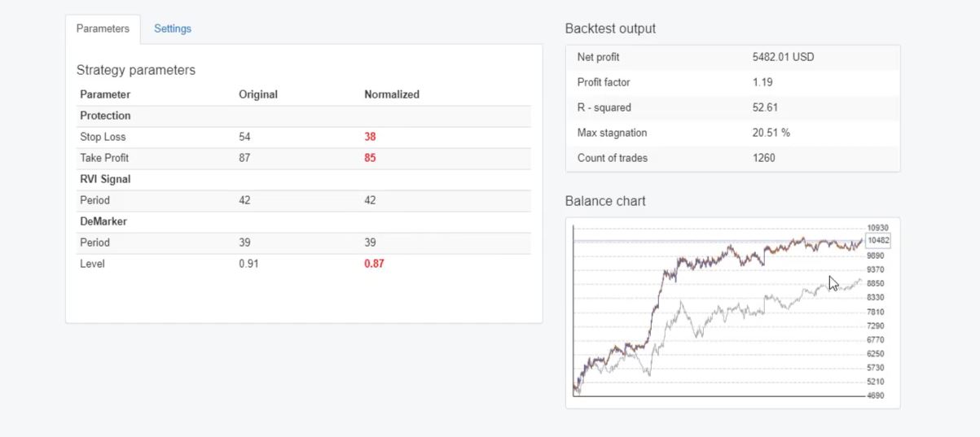The image size is (980, 437).
Task: Click the original Level value 0.91
Action: click(x=248, y=264)
